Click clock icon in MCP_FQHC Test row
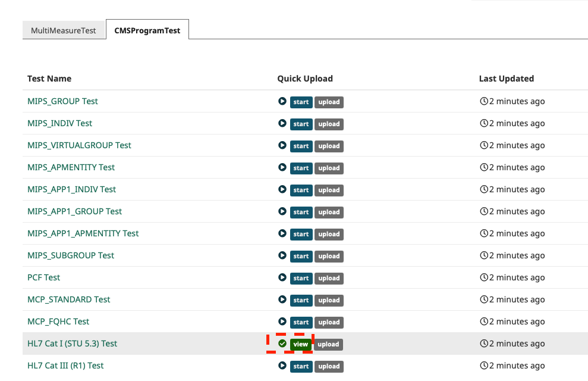This screenshot has height=381, width=588. coord(484,321)
